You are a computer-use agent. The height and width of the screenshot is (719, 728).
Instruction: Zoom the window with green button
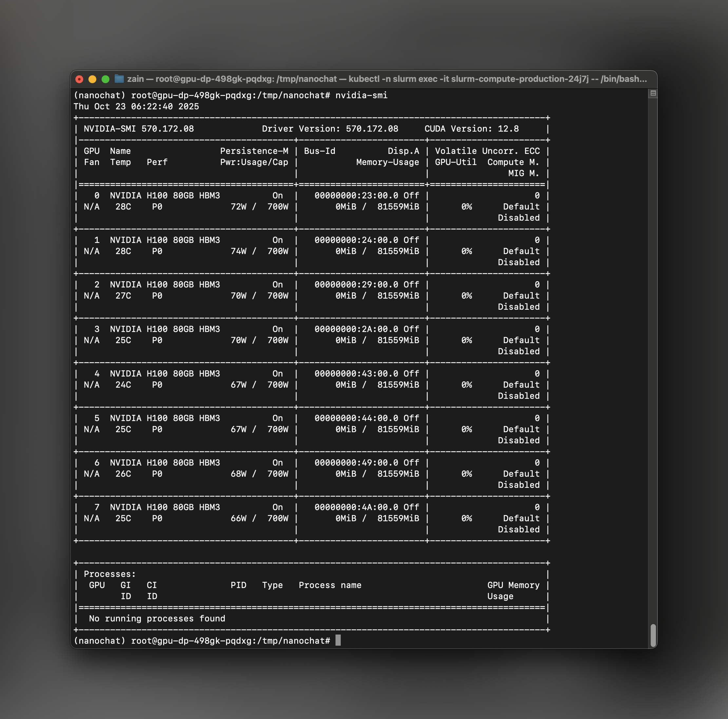[105, 79]
